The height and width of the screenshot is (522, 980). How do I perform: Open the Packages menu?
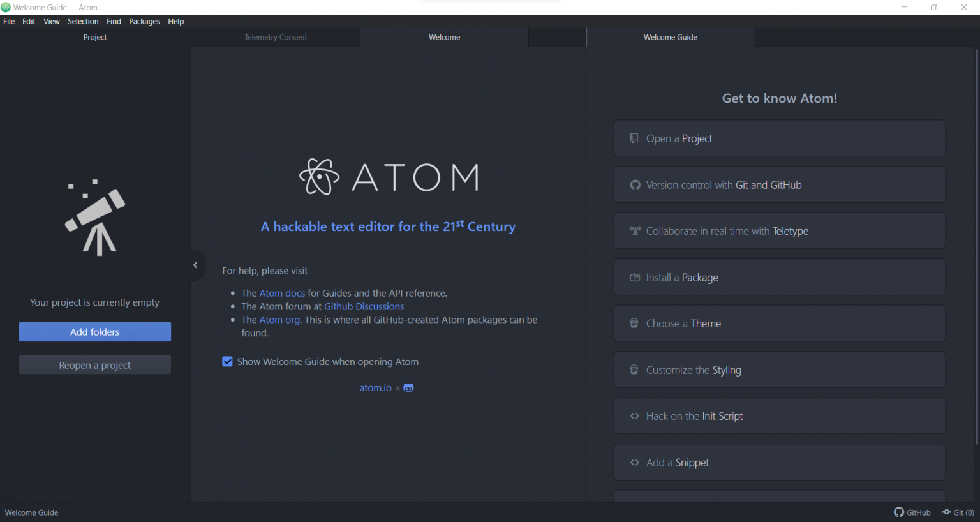(x=144, y=21)
